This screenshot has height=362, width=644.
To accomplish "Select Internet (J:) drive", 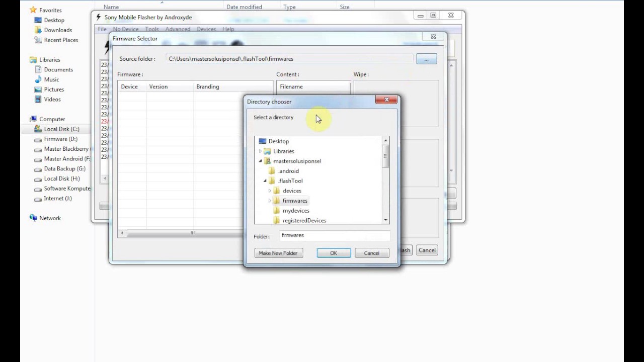I will point(58,198).
